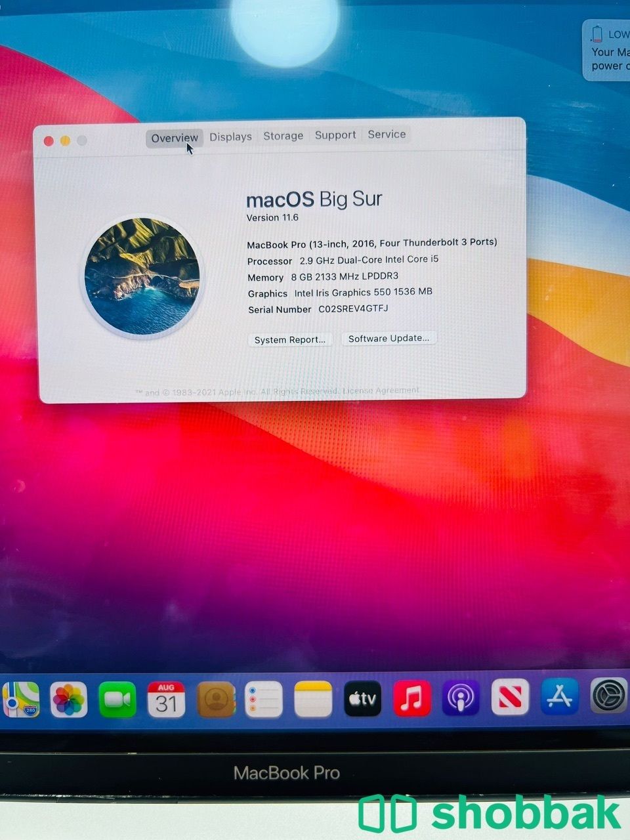Open the License Agreement link
630x840 pixels.
click(381, 390)
